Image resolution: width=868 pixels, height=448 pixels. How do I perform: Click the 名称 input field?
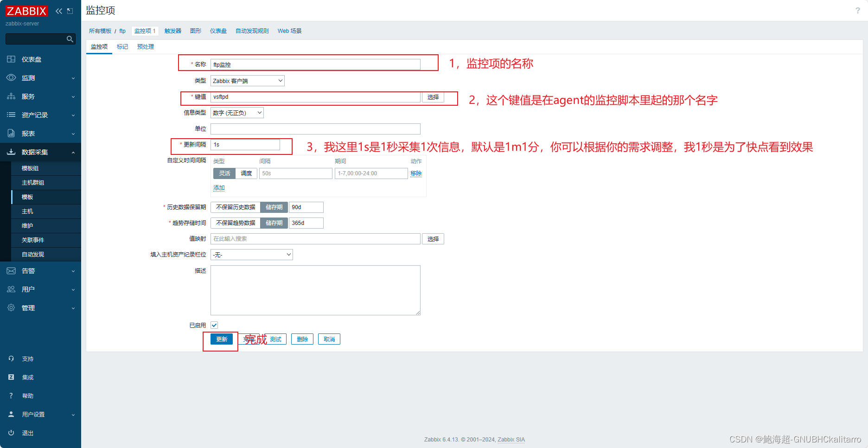tap(315, 64)
